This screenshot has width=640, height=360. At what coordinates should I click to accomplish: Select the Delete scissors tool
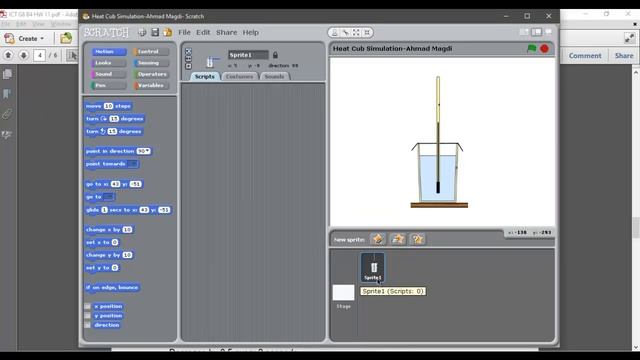click(x=346, y=32)
